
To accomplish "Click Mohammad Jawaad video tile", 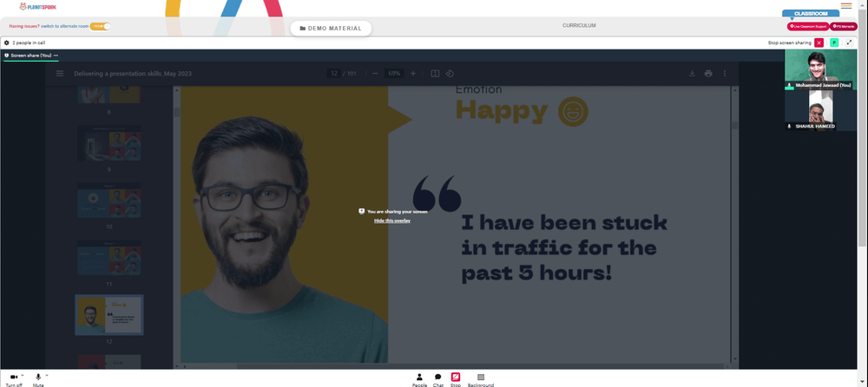I will pyautogui.click(x=820, y=69).
